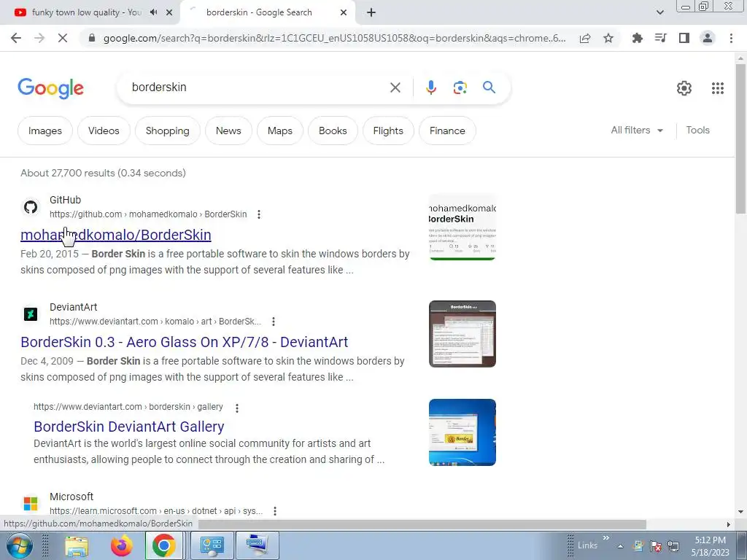Image resolution: width=747 pixels, height=560 pixels.
Task: Click the share page icon in address bar
Action: pos(585,38)
